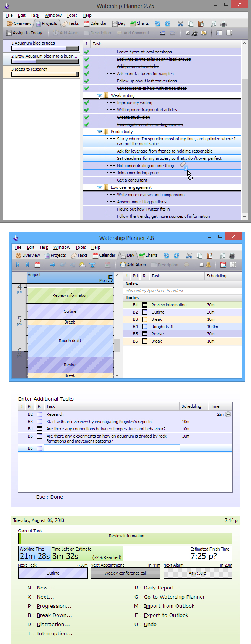Click Redo icon in Watership Planner 2.75
Viewport: 251px width, 644px height.
(167, 23)
